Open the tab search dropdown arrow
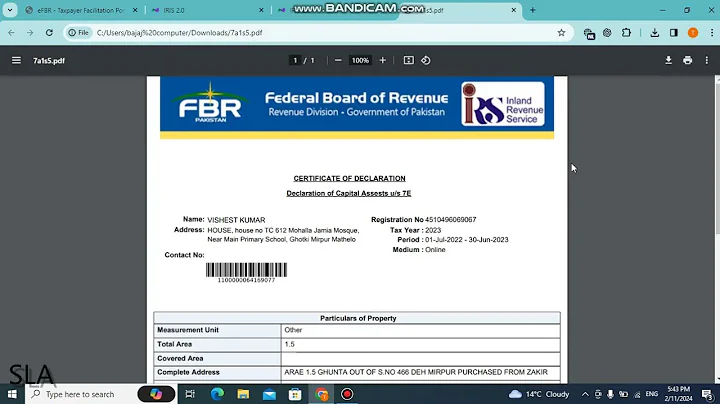 click(x=10, y=10)
